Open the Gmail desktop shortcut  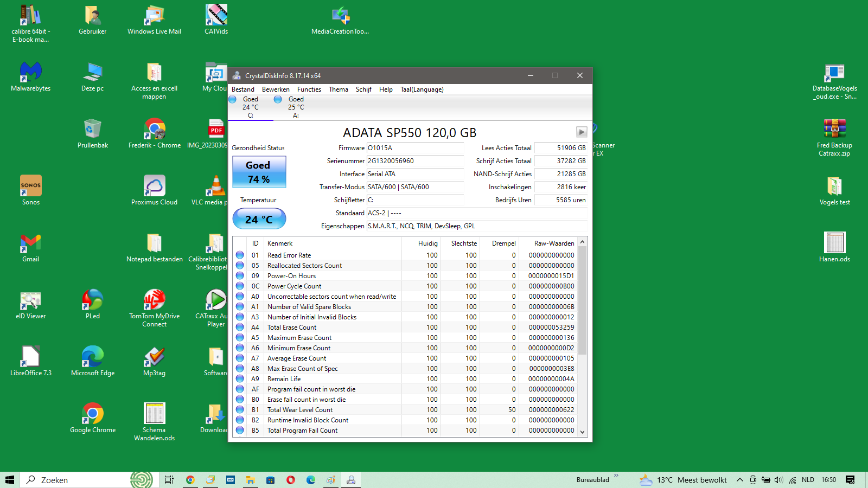[x=31, y=248]
